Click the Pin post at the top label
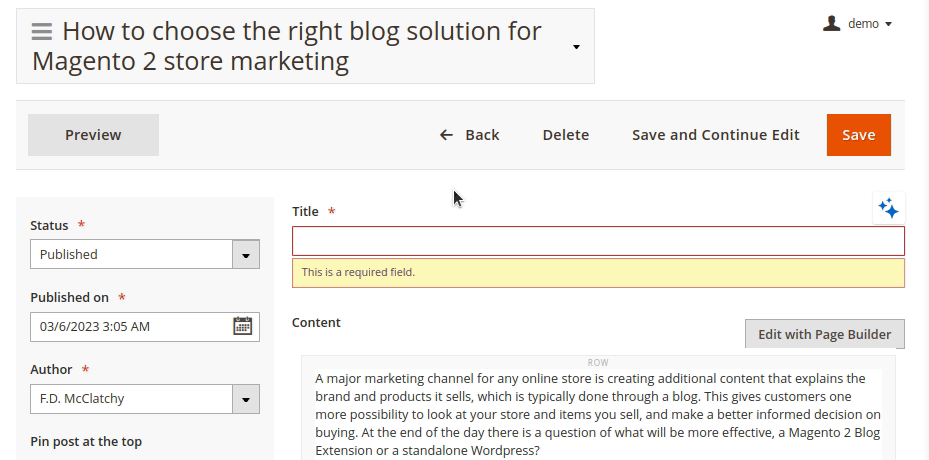The width and height of the screenshot is (929, 460). (x=86, y=441)
